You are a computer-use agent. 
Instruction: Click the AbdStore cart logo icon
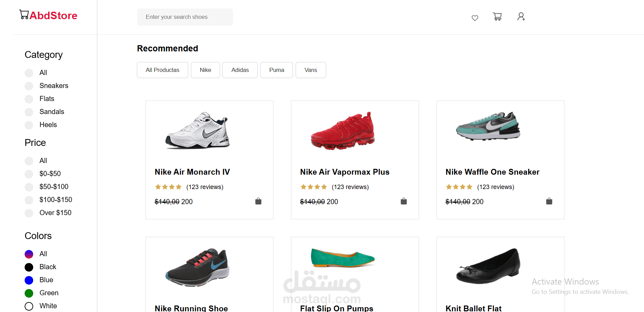point(24,14)
